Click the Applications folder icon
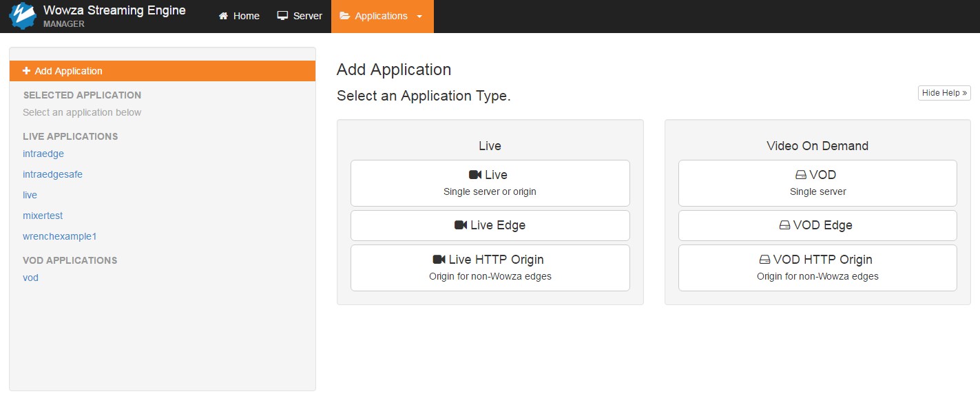Screen dimensions: 980x396 click(344, 16)
